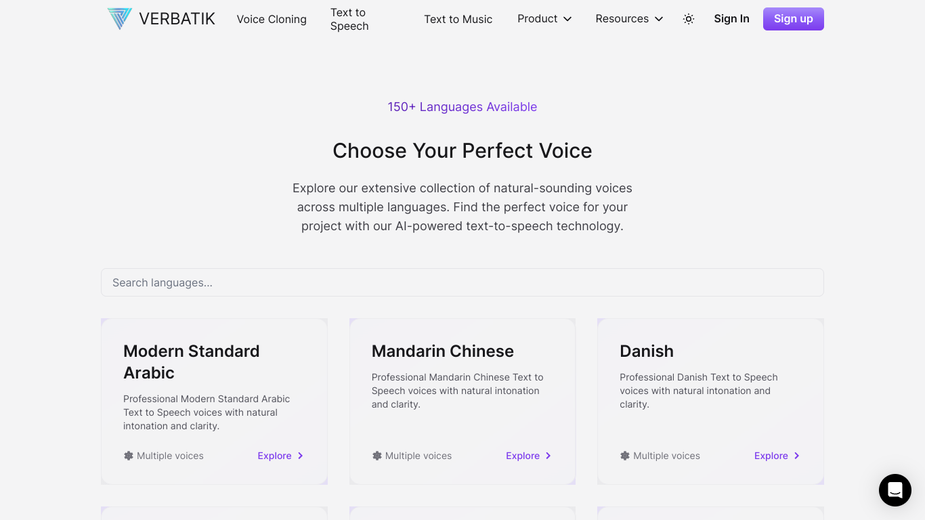Open the Text to Speech nav item
This screenshot has width=925, height=520.
(349, 19)
